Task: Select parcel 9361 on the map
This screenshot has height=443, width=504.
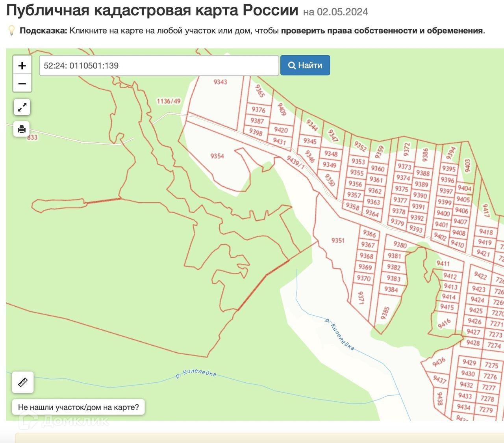Action: tap(376, 180)
